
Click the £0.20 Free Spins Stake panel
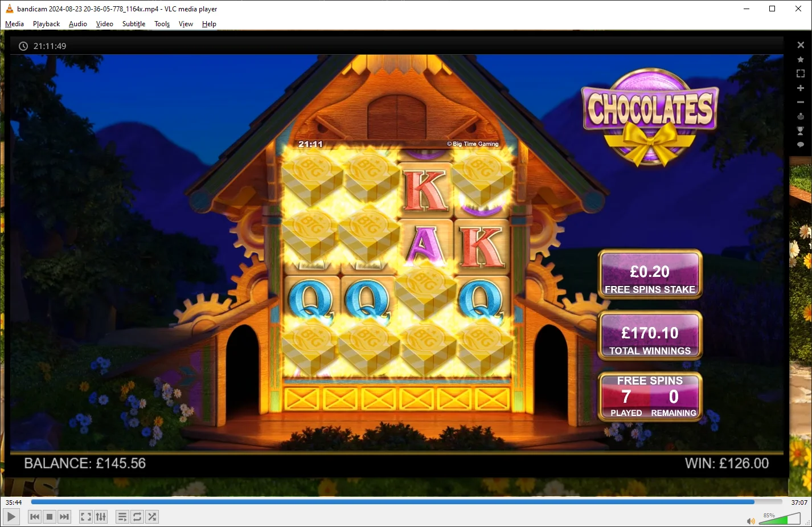(x=650, y=275)
